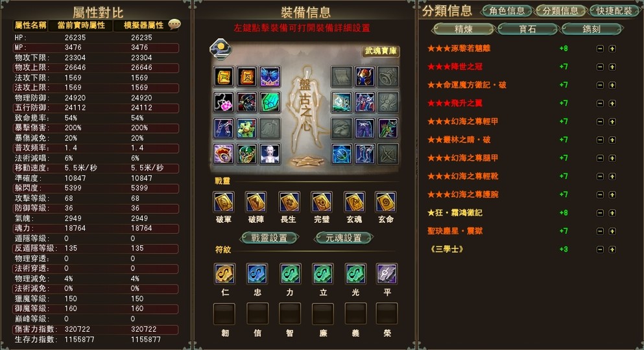
Task: Open the white-haired character equipment slot
Action: click(270, 154)
